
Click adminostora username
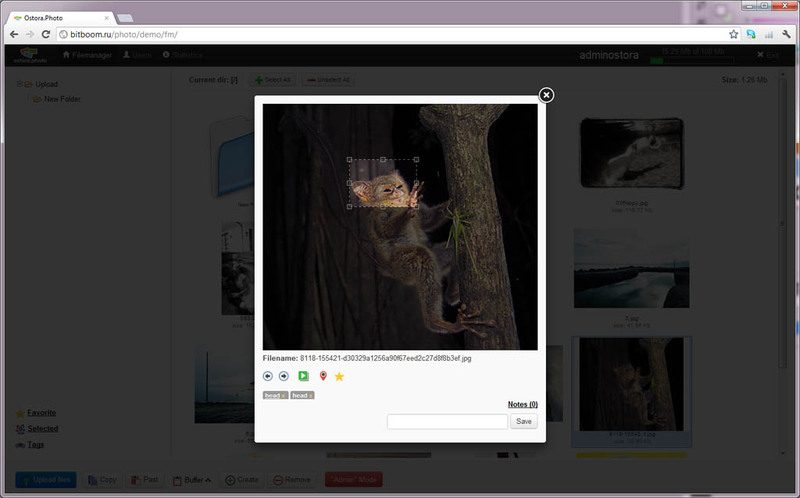pos(609,55)
